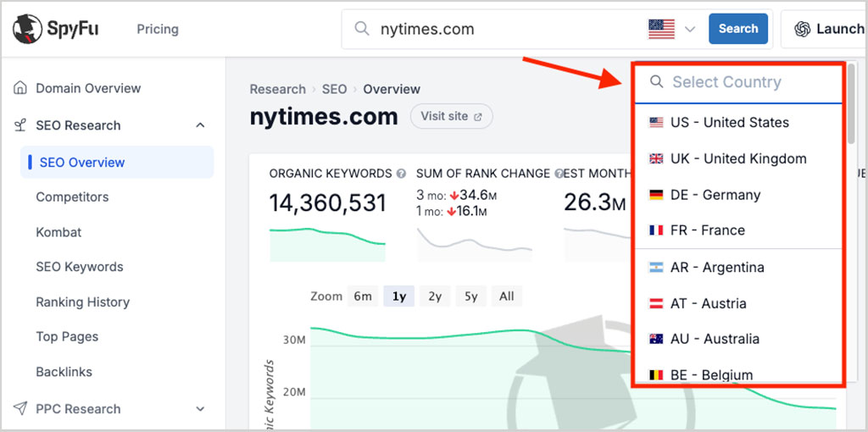Click the Domain Overview home icon

(20, 88)
